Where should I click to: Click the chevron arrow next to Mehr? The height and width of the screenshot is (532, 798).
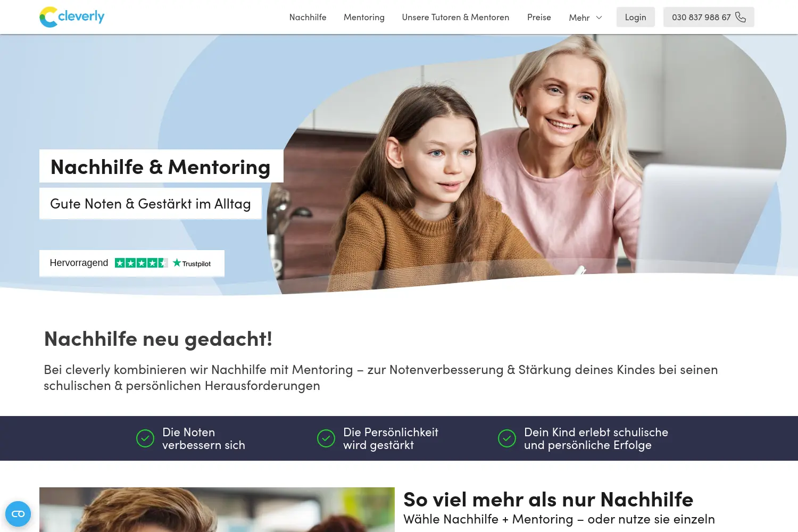coord(599,18)
